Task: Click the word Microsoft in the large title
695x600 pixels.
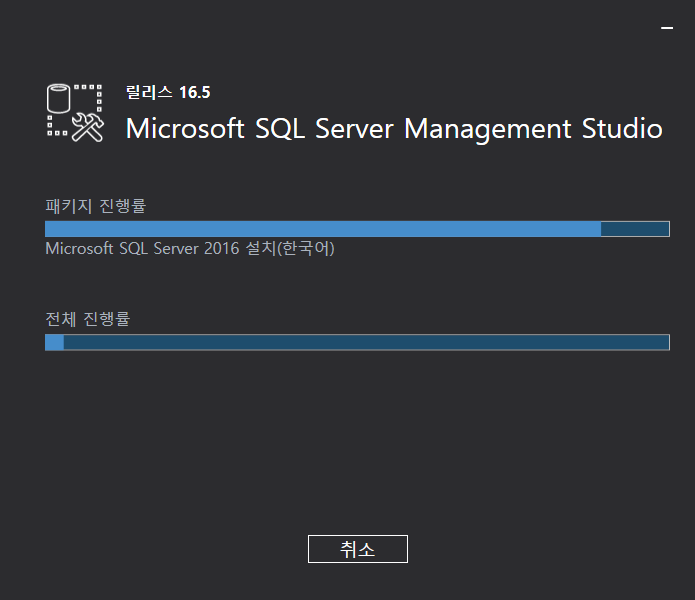Action: point(185,129)
